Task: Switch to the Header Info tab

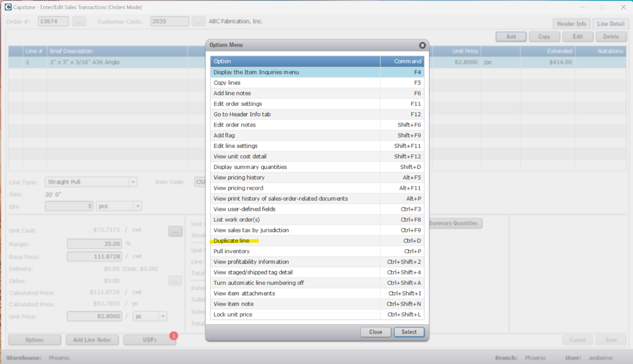Action: pyautogui.click(x=571, y=24)
